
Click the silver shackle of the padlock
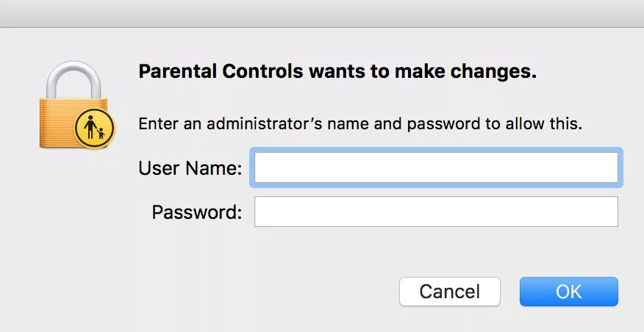click(74, 79)
